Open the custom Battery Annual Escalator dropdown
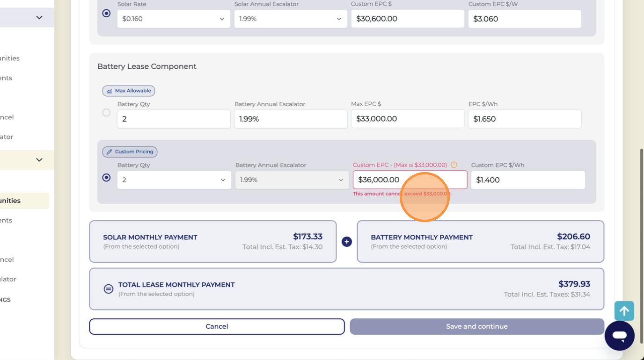This screenshot has width=644, height=360. (x=292, y=180)
